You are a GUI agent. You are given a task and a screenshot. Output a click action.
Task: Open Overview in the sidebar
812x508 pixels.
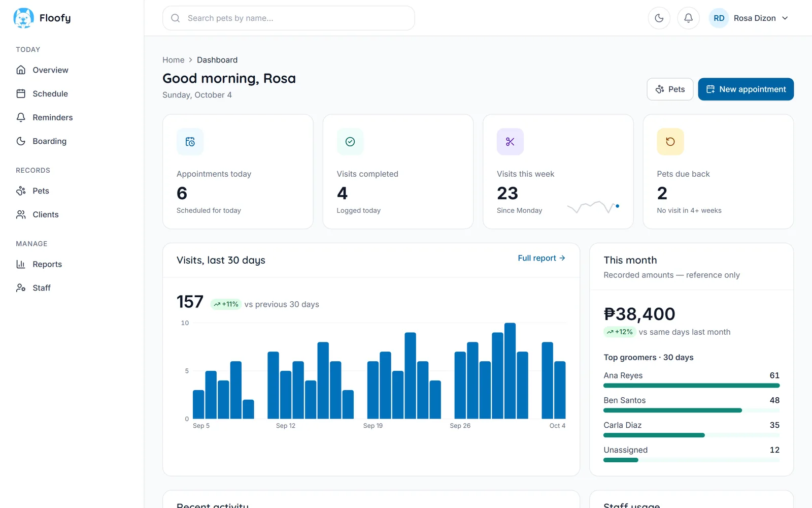pos(72,70)
